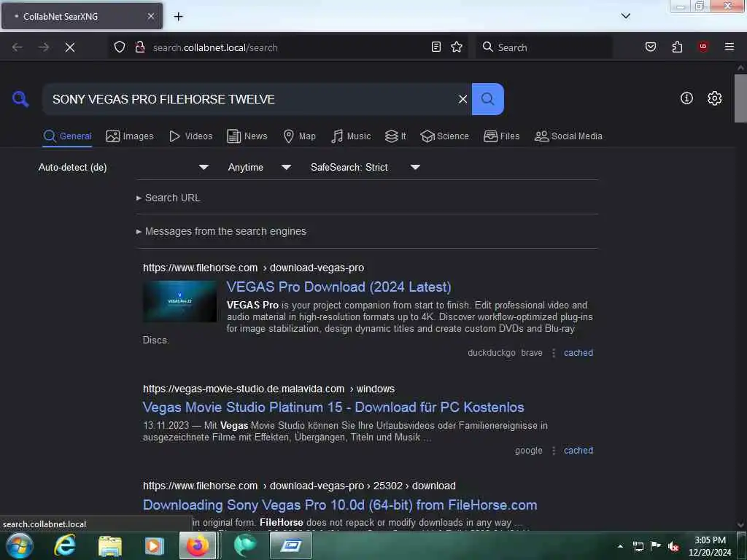
Task: Switch to the Science category
Action: pyautogui.click(x=444, y=136)
